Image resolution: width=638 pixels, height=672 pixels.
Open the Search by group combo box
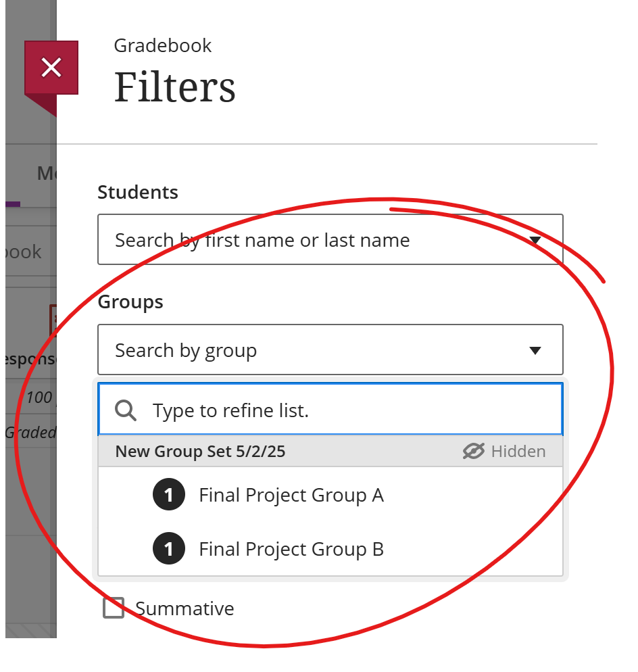point(311,350)
